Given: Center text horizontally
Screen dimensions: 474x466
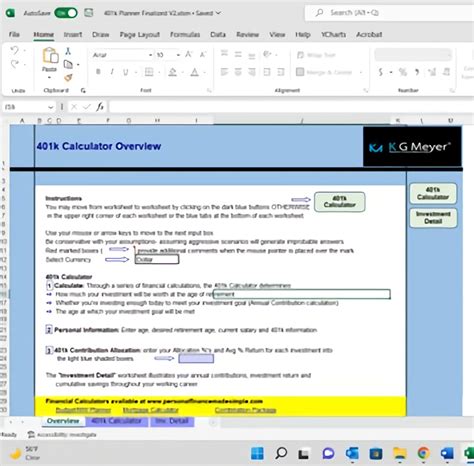Looking at the screenshot, I should 238,72.
